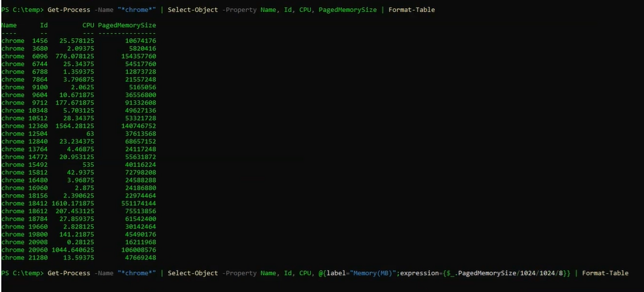
Task: Select CPU value 207.453125
Action: [x=75, y=212]
